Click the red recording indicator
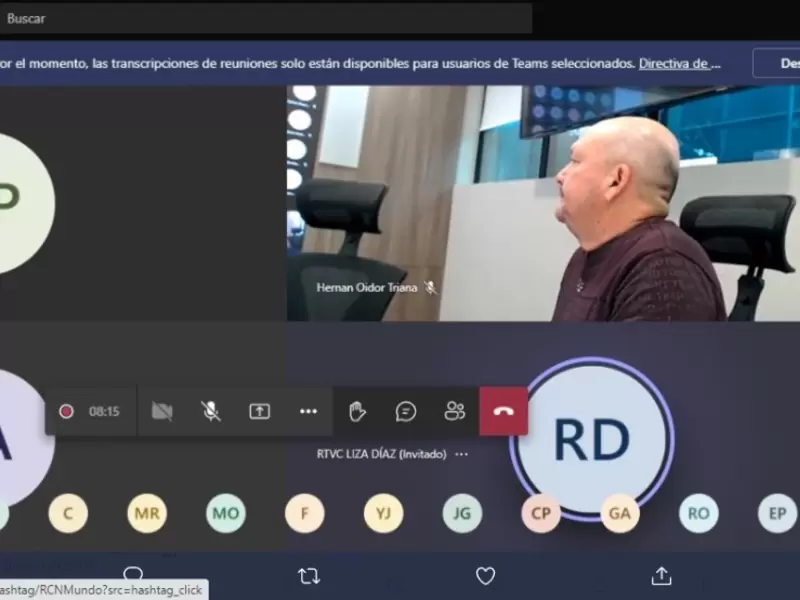Image resolution: width=800 pixels, height=600 pixels. 66,411
